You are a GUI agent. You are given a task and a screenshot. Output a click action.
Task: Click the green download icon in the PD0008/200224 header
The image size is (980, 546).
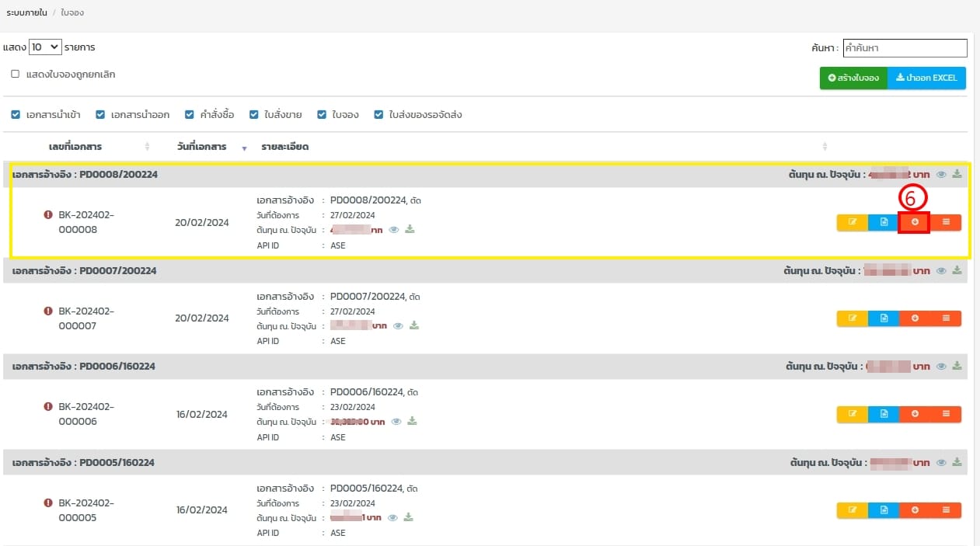tap(957, 175)
